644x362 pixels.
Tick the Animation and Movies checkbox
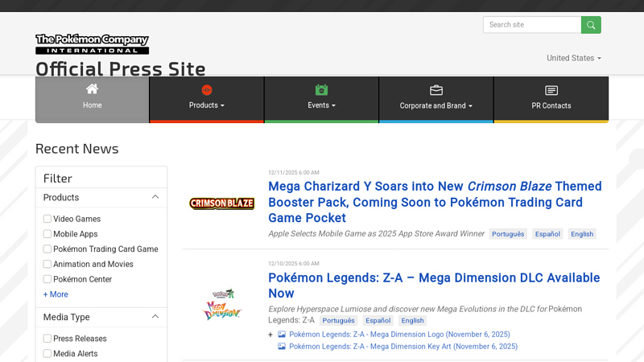point(47,264)
